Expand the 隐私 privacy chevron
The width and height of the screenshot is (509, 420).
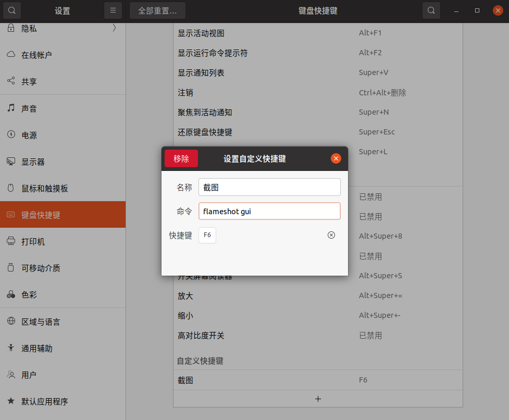tap(114, 29)
